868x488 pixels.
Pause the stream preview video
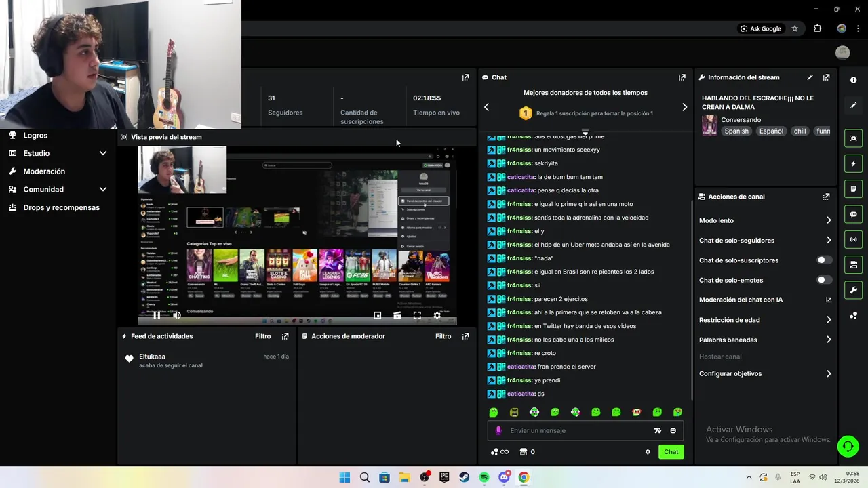157,315
